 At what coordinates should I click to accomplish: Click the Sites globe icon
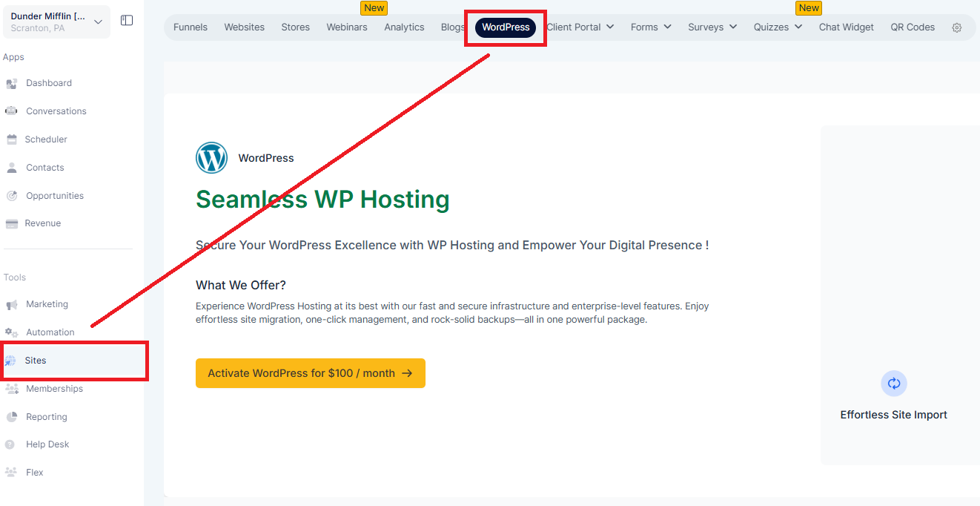tap(10, 361)
